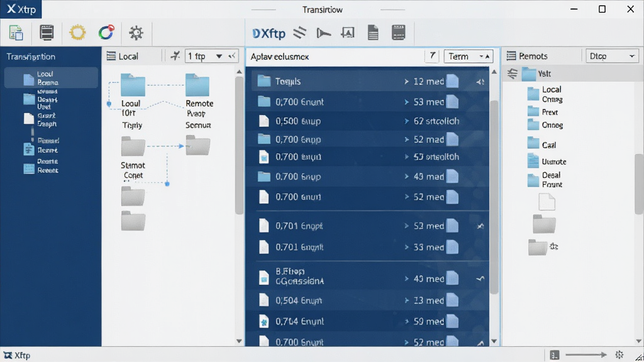This screenshot has height=362, width=644.
Task: Click the blank file icon in Remots tree
Action: pyautogui.click(x=547, y=202)
